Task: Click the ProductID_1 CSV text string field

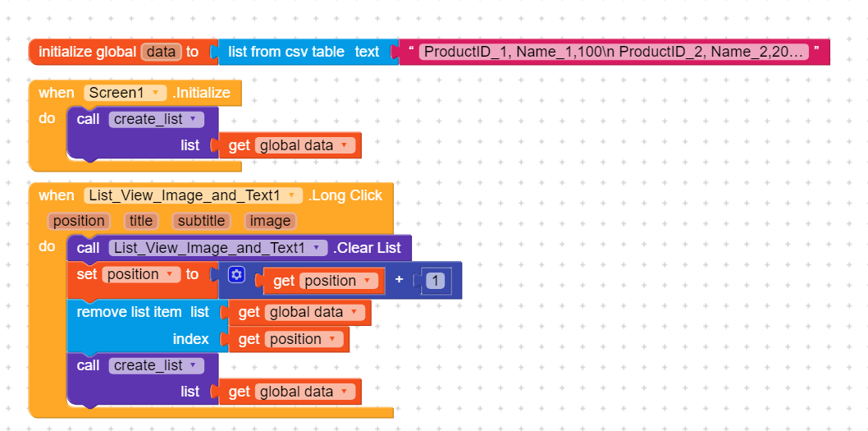Action: [x=614, y=52]
